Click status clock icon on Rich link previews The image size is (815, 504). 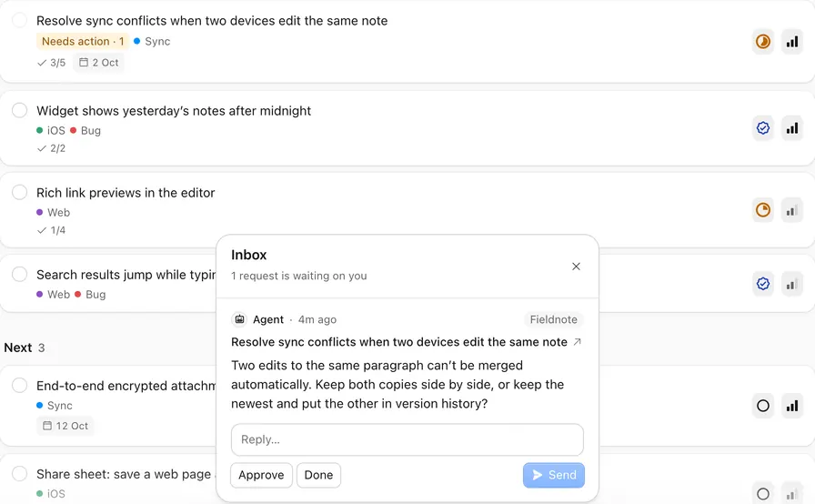[762, 210]
